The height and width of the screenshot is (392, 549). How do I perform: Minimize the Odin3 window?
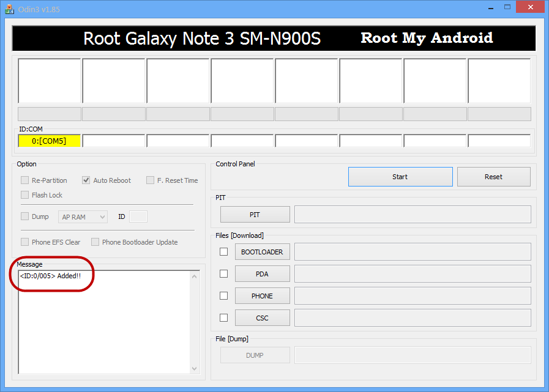pos(491,7)
